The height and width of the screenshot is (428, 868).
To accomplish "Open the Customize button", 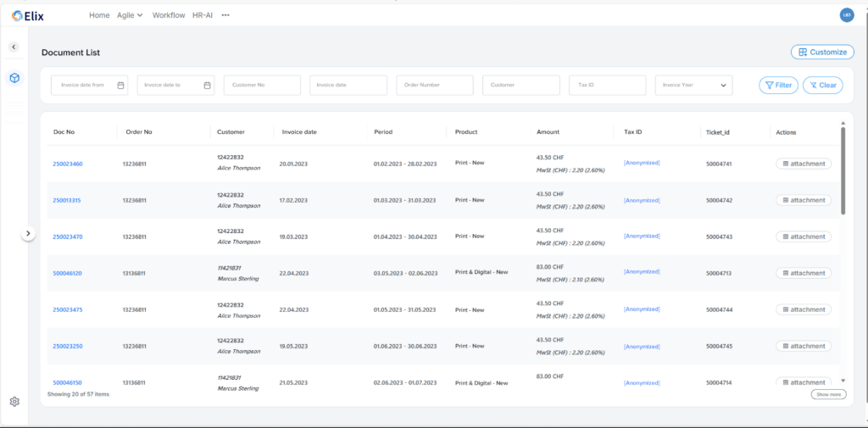I will click(822, 52).
